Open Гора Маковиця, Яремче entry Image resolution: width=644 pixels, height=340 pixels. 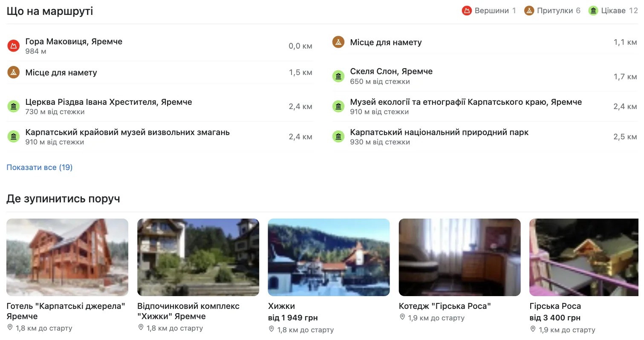[x=74, y=42]
